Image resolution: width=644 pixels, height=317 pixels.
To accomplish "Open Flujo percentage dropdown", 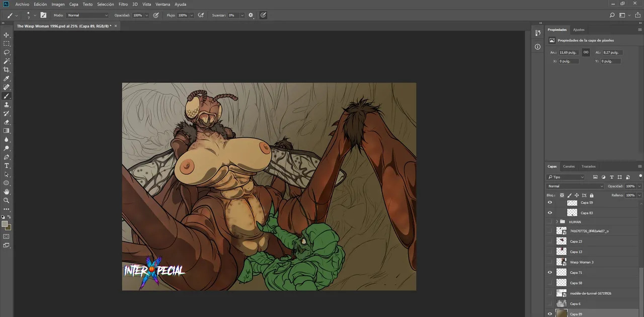I will point(192,16).
